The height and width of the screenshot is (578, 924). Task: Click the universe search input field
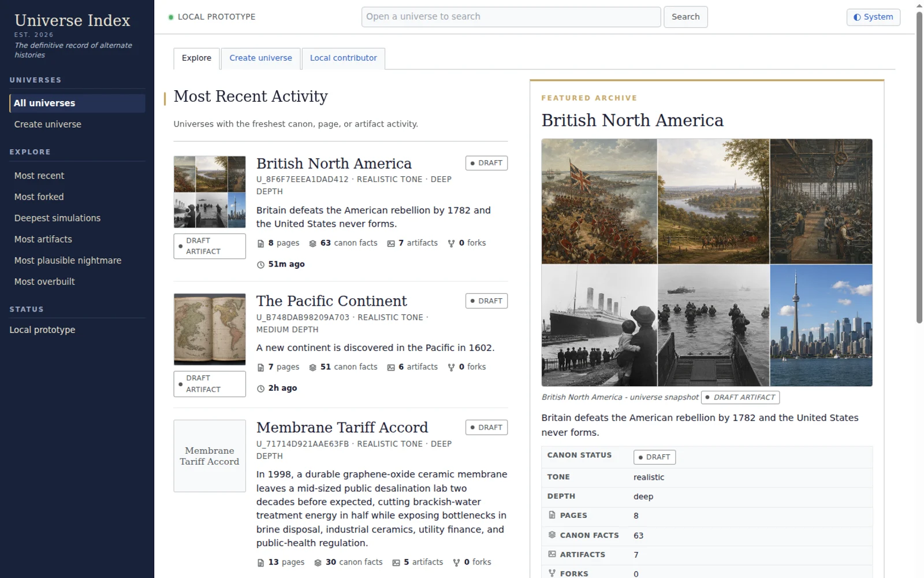click(x=511, y=17)
